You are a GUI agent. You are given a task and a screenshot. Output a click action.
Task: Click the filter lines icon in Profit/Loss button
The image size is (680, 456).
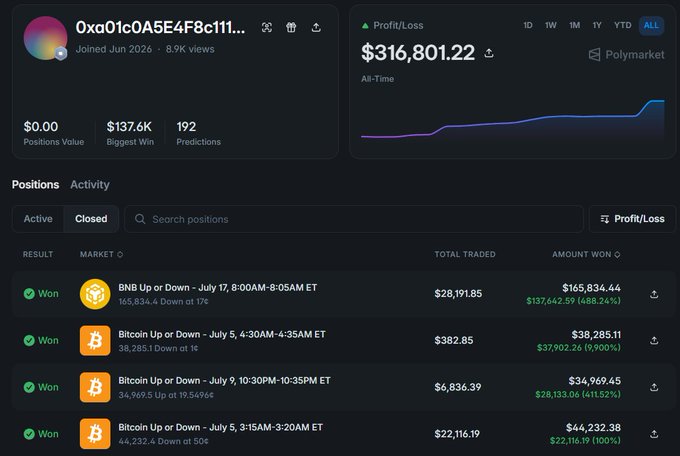pyautogui.click(x=605, y=219)
